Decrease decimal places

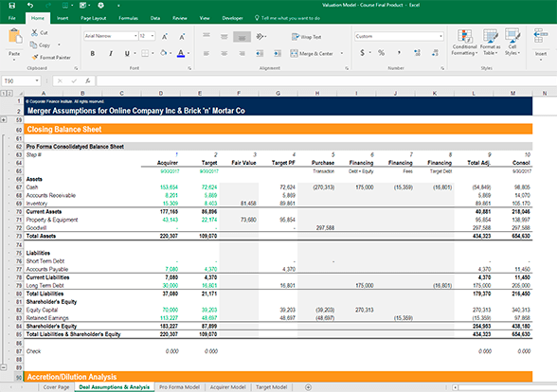(x=435, y=53)
